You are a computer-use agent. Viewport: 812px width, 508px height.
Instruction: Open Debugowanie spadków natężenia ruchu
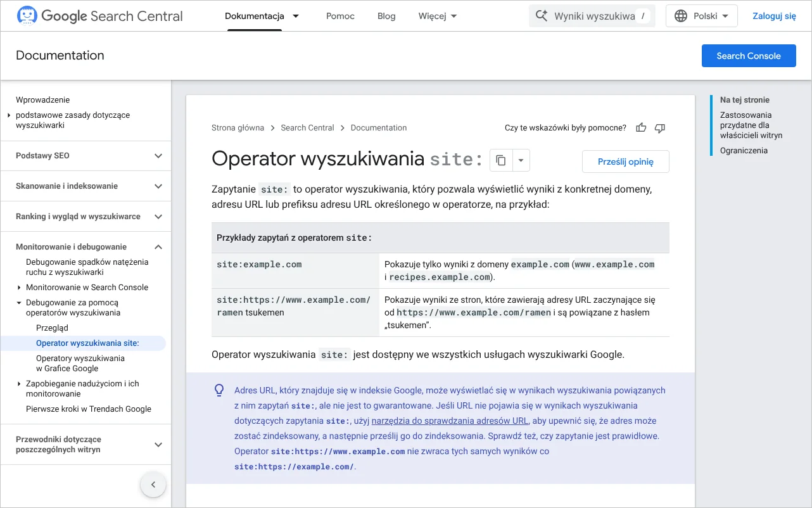(x=87, y=267)
